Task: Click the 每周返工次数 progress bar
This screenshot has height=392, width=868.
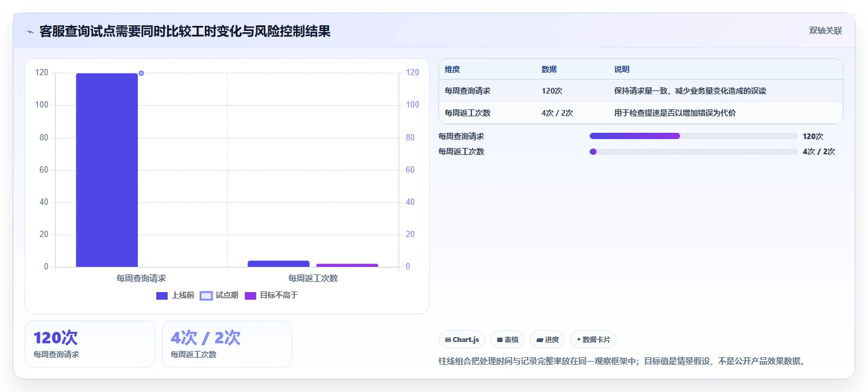Action: (693, 152)
